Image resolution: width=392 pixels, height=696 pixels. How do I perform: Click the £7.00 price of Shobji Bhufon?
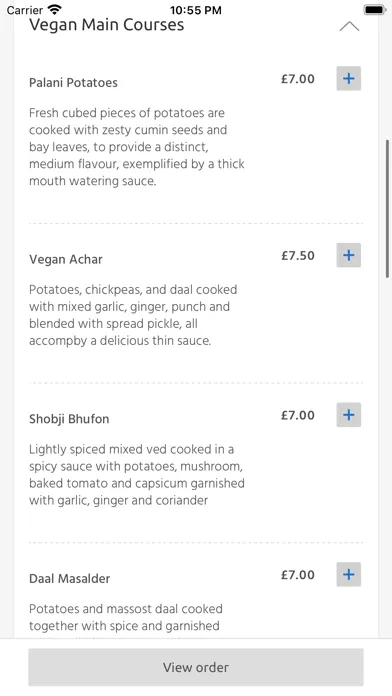(x=298, y=415)
